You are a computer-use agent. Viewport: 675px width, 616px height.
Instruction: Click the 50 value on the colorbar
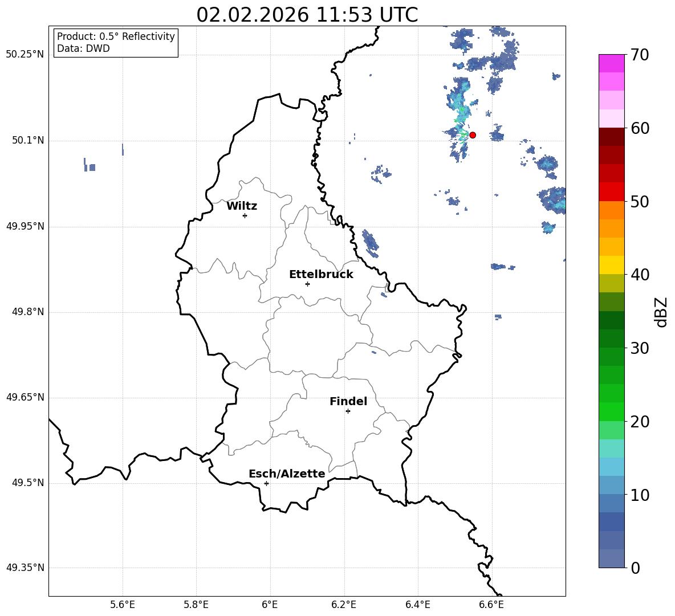point(640,201)
